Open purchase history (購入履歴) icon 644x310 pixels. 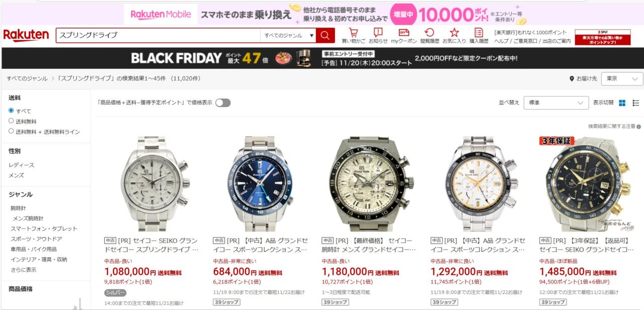(x=478, y=33)
